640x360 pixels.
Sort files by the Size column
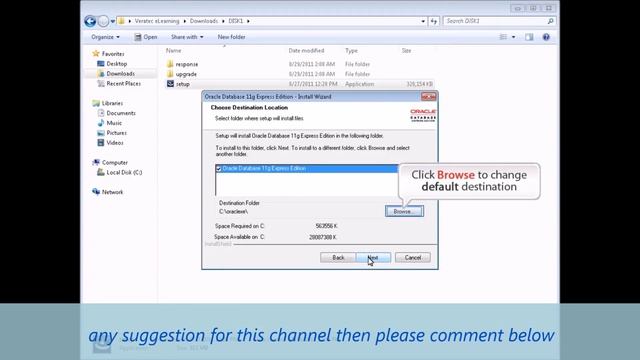(x=406, y=51)
